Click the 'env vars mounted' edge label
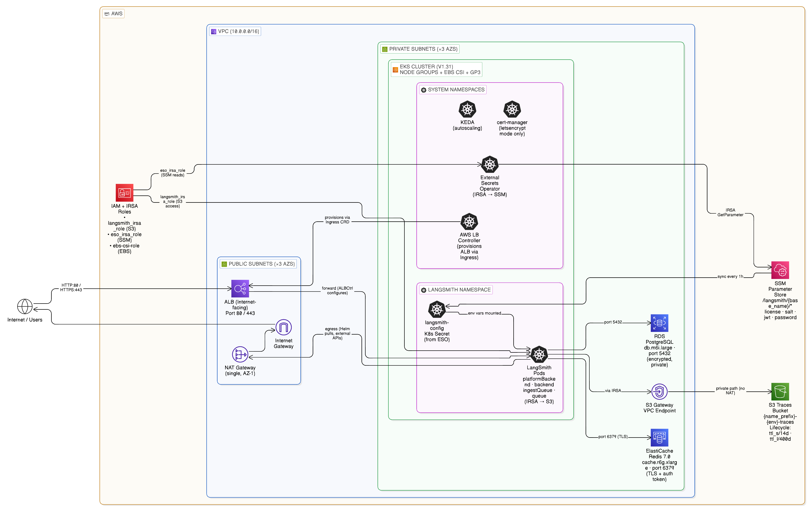Image resolution: width=812 pixels, height=511 pixels. (485, 313)
